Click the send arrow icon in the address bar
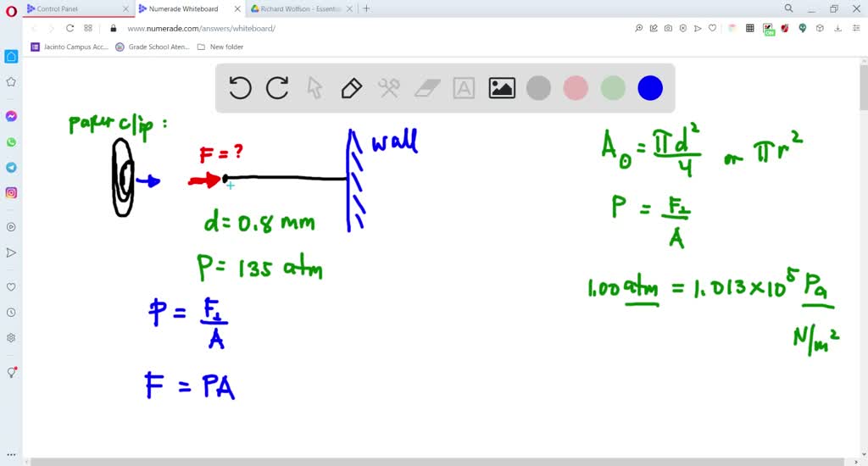This screenshot has width=868, height=466. [x=698, y=28]
